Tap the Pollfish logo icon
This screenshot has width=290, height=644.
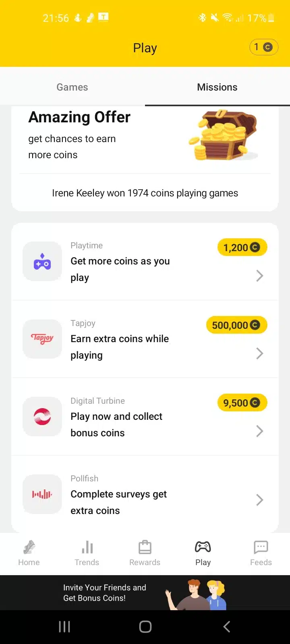click(42, 494)
